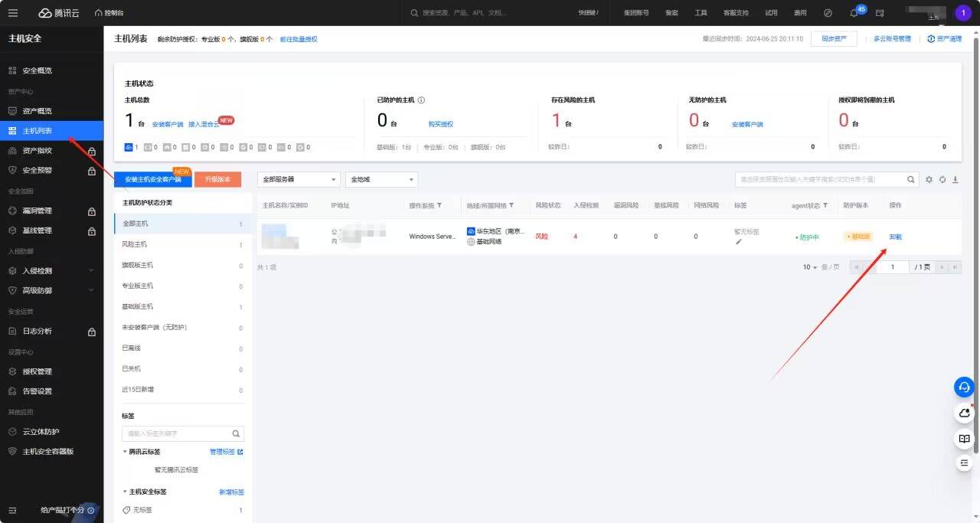Open the hamburger menu at top left

13,13
